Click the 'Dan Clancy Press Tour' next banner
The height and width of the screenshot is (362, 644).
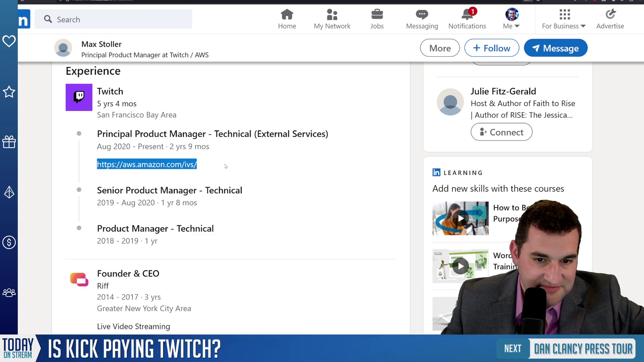583,348
